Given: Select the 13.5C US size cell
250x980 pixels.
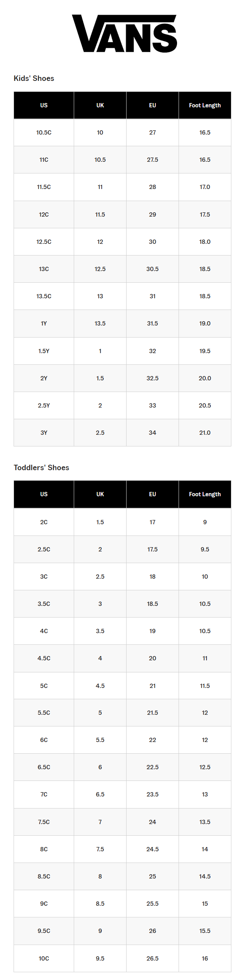Looking at the screenshot, I should [x=44, y=296].
